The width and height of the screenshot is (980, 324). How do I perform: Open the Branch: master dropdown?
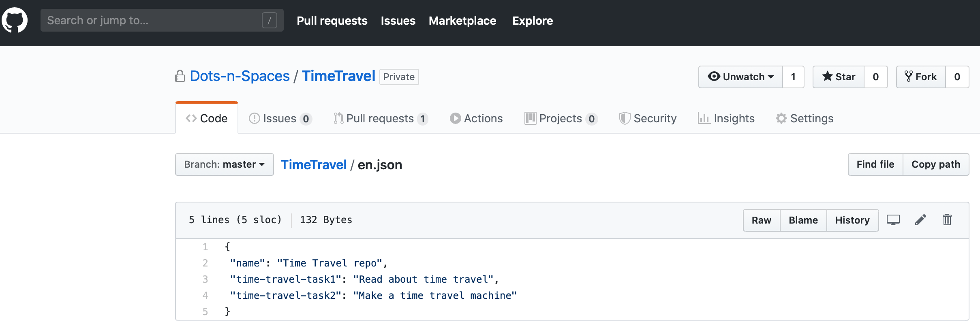point(224,164)
